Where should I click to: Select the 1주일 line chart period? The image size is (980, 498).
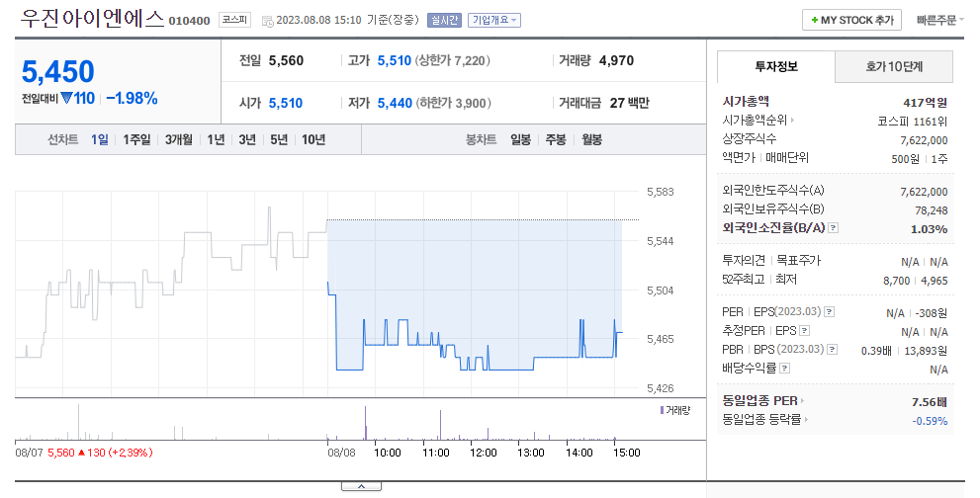pyautogui.click(x=136, y=139)
